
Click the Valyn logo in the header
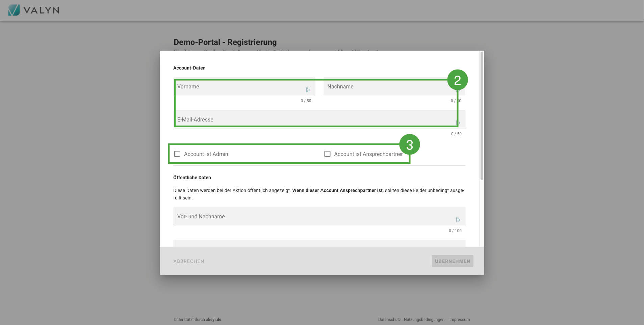[x=33, y=10]
